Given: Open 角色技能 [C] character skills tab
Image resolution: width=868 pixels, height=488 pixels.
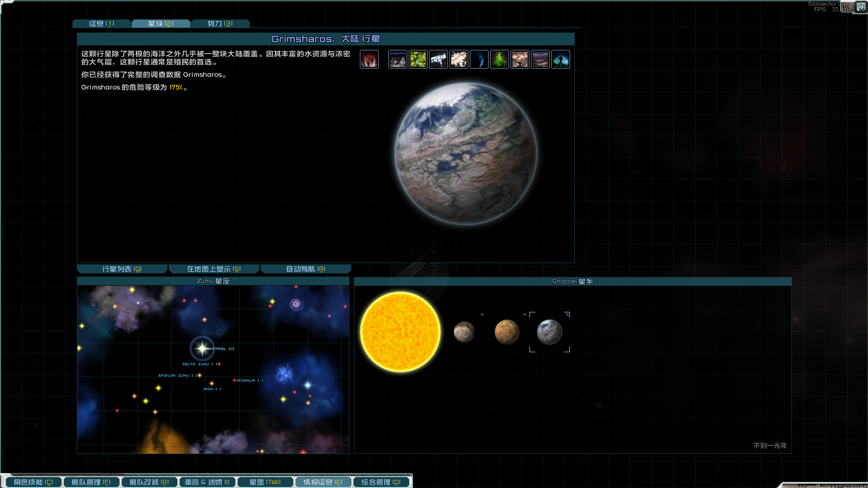Looking at the screenshot, I should click(x=33, y=482).
